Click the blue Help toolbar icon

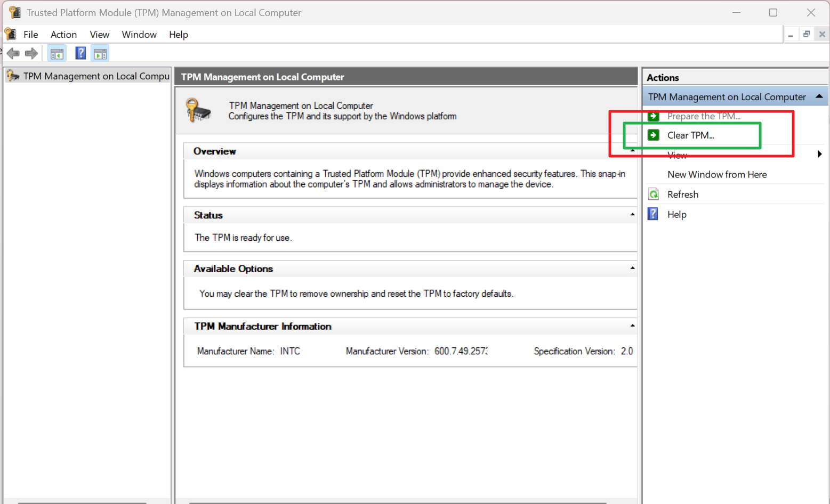[x=80, y=53]
